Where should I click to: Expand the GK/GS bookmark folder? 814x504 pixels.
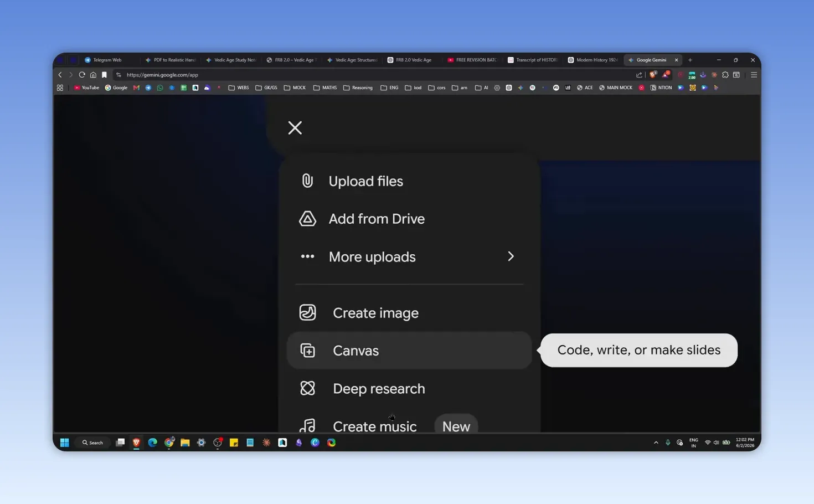(x=266, y=88)
